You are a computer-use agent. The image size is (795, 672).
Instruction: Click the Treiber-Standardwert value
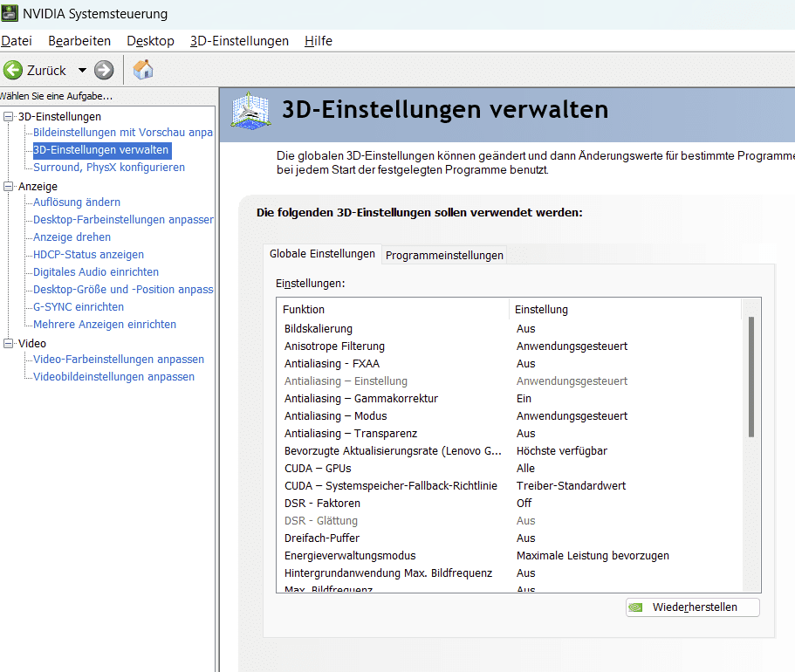click(x=571, y=486)
